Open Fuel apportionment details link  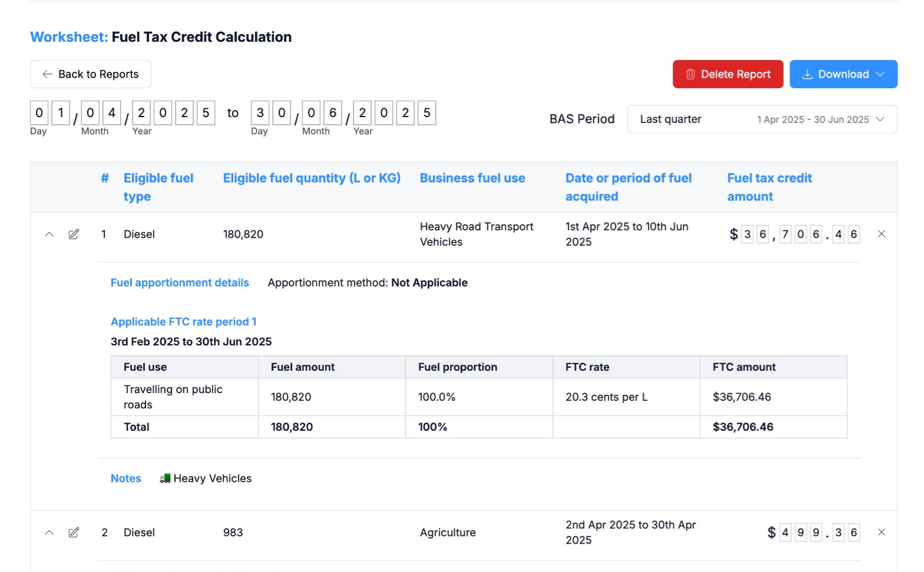(x=180, y=283)
